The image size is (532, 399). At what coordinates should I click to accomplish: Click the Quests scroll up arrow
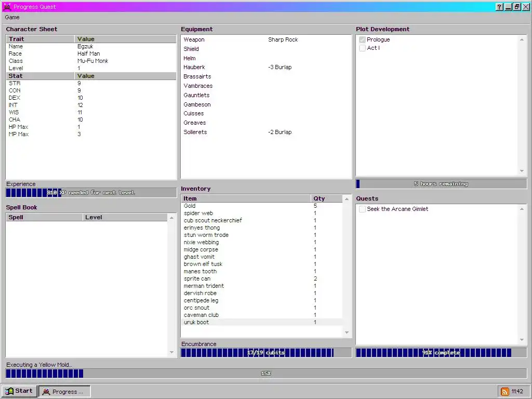coord(522,209)
